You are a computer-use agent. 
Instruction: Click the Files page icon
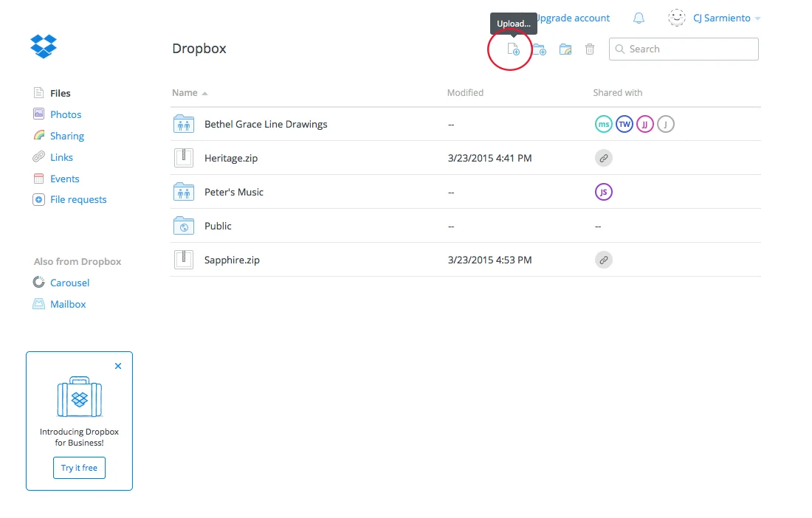[39, 93]
